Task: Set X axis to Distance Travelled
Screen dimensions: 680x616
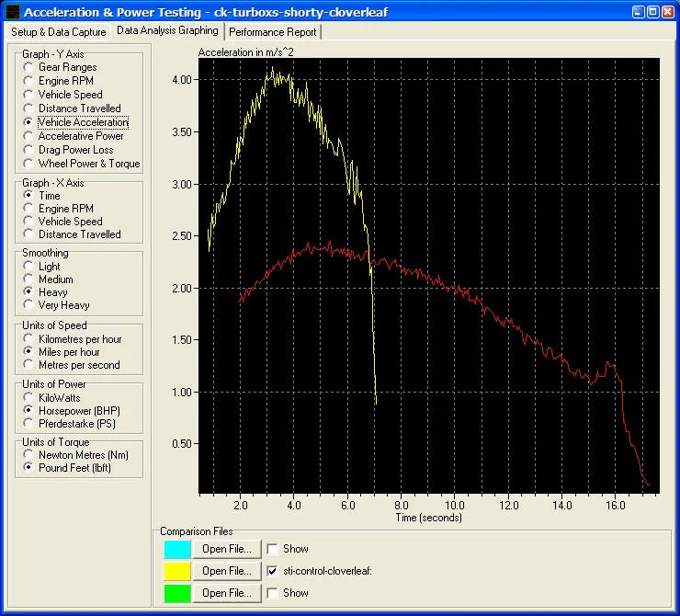Action: [30, 234]
